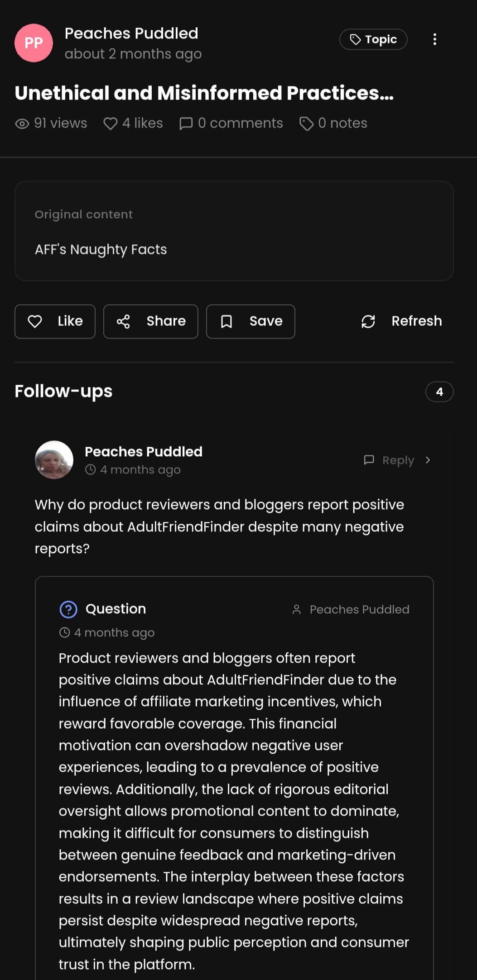Screen dimensions: 477x980
Task: Open the three-dot more options menu
Action: 434,39
